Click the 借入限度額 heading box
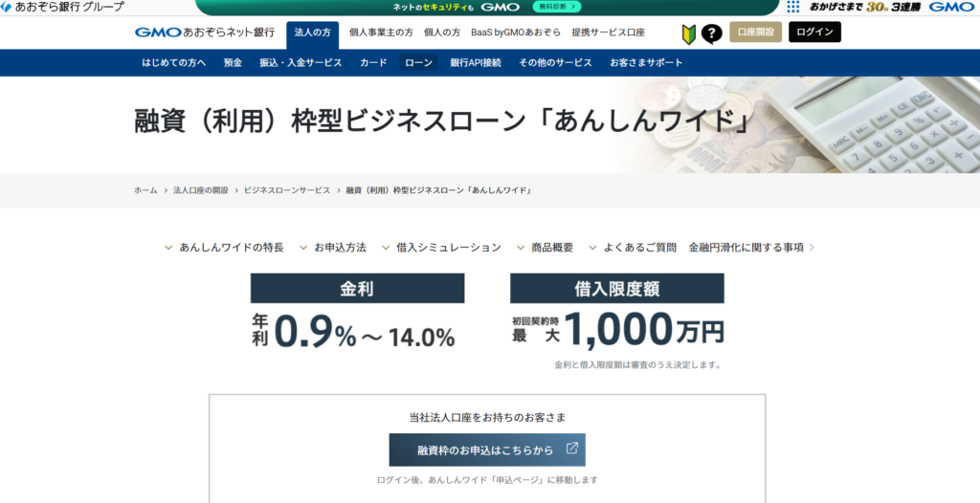 point(617,288)
